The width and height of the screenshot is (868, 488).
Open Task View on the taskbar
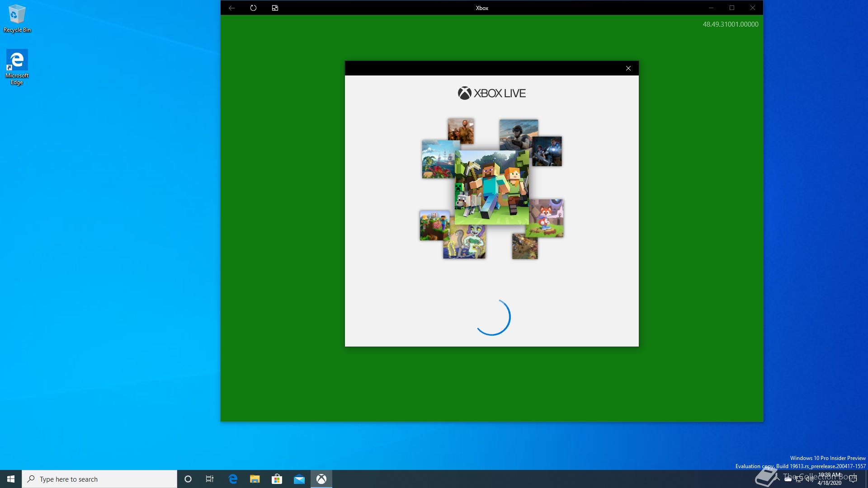point(210,479)
